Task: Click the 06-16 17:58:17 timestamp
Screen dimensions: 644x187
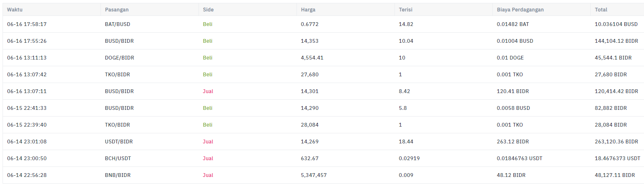Action: click(x=27, y=24)
